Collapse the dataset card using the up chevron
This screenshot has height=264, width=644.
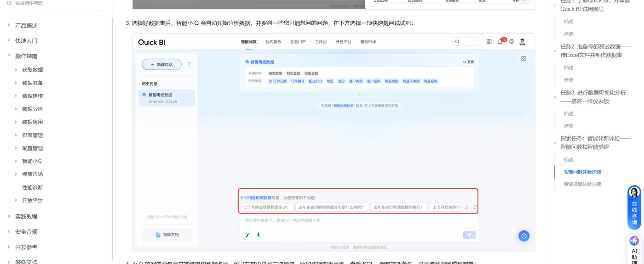coord(359,94)
